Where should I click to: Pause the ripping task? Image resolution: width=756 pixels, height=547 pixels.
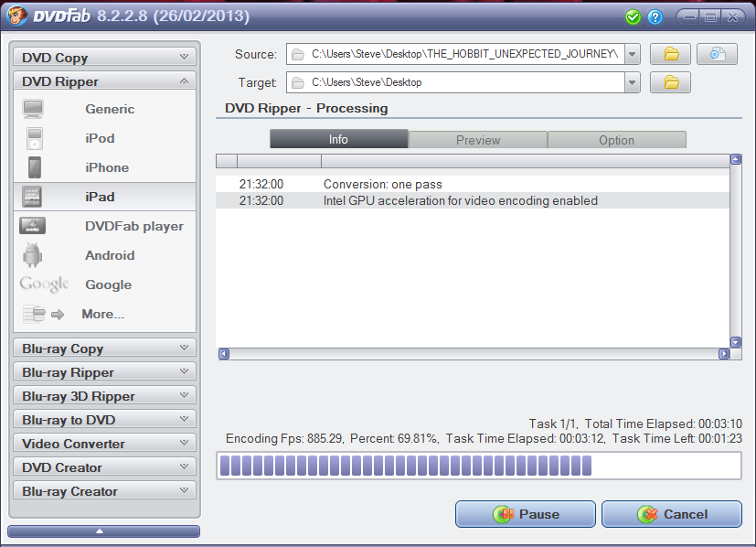(x=526, y=514)
